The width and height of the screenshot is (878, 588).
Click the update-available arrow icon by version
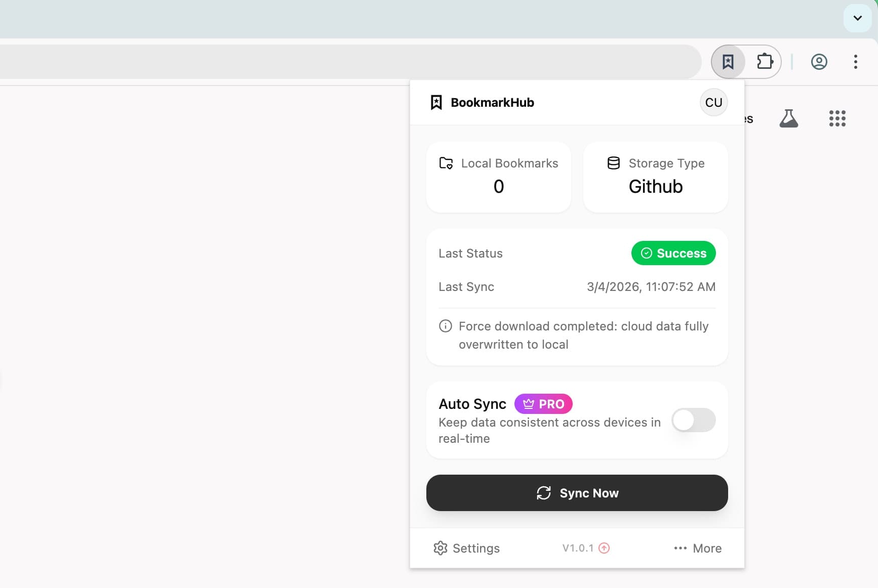coord(604,548)
